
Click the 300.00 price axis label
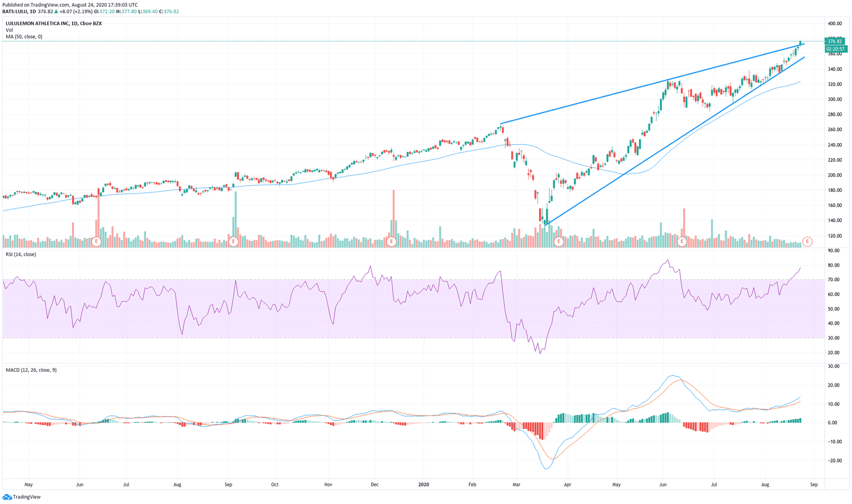[x=835, y=99]
